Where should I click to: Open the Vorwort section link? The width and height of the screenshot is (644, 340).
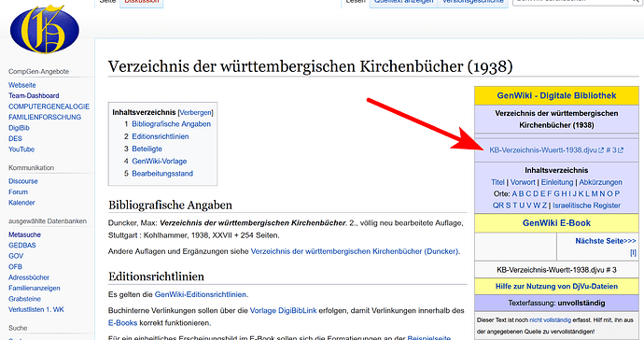tap(523, 182)
